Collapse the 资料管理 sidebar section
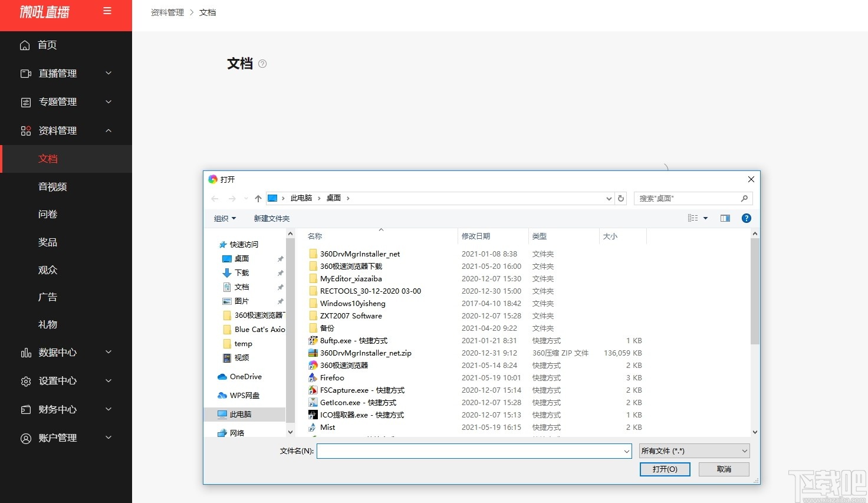The width and height of the screenshot is (868, 503). pos(108,130)
